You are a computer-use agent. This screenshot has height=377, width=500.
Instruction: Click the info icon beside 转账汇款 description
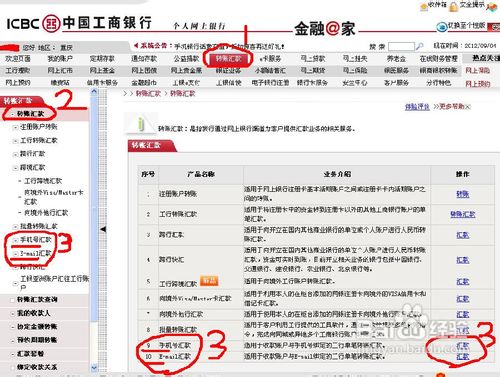tap(141, 124)
